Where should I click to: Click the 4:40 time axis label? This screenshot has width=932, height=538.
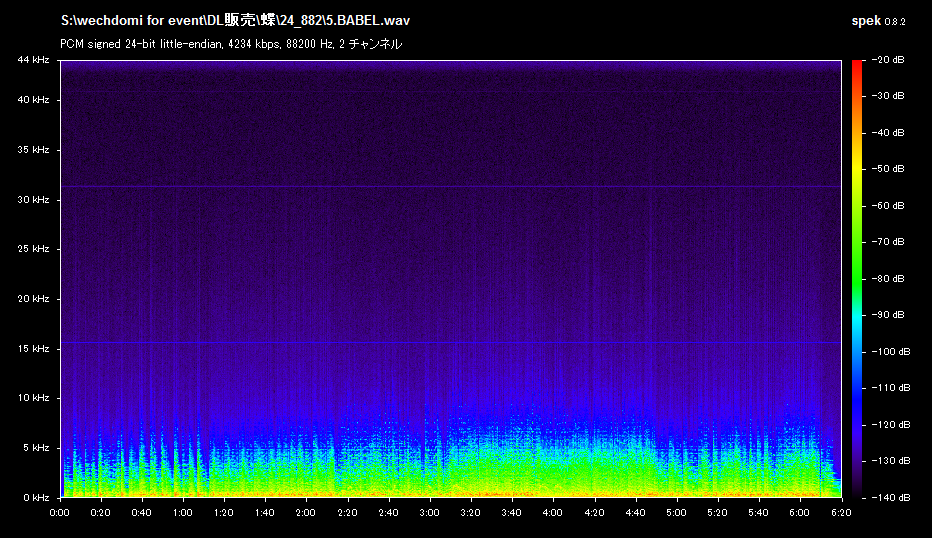pyautogui.click(x=635, y=512)
